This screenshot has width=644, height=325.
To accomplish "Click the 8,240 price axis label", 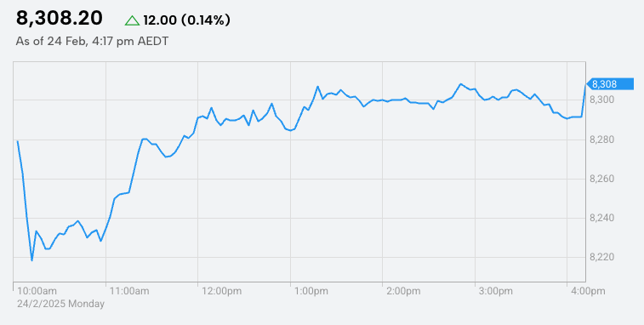I will [601, 218].
